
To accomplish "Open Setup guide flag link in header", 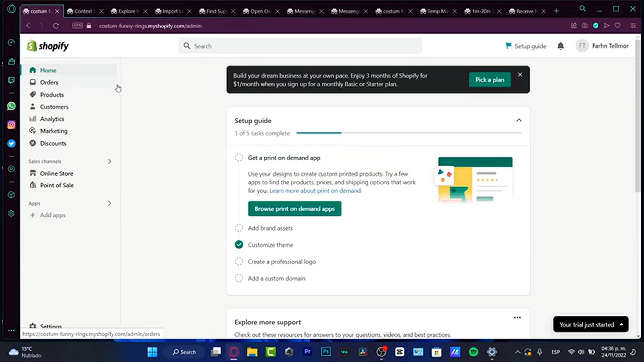I will tap(526, 46).
